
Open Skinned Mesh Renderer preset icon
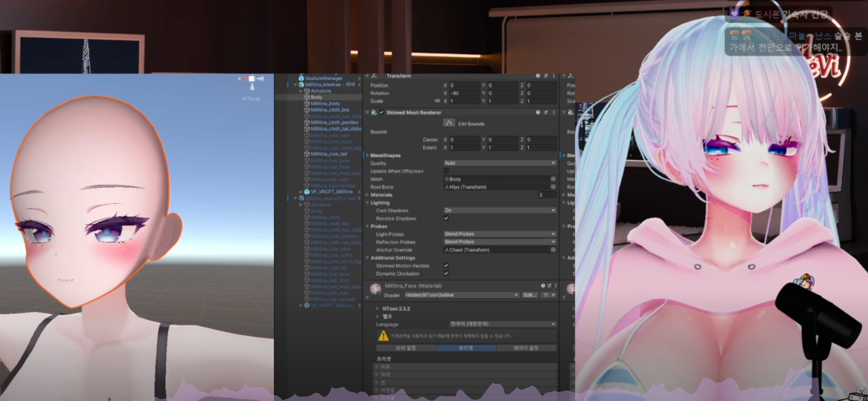click(x=546, y=112)
